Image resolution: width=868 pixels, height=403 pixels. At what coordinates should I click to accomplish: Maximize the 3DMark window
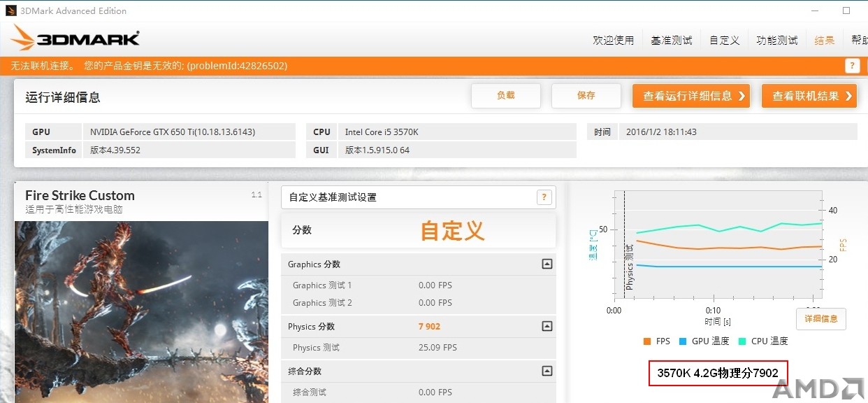point(846,10)
